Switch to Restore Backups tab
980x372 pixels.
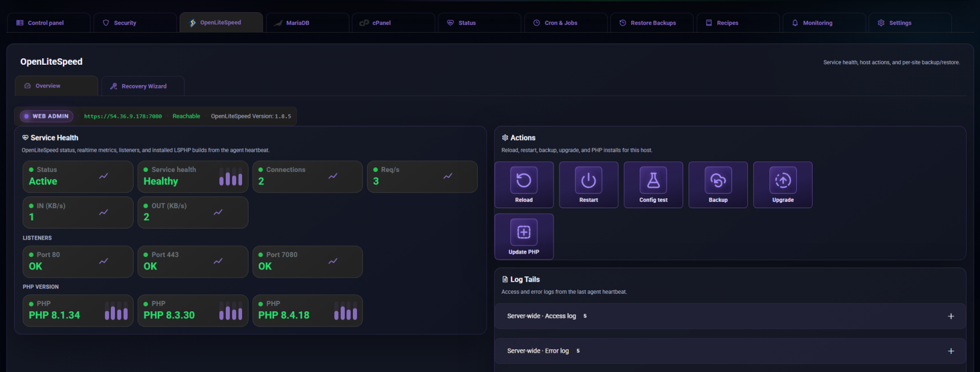click(652, 23)
